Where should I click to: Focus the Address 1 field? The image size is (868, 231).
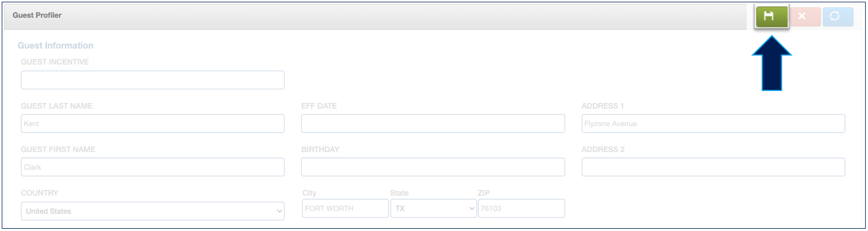pos(713,123)
